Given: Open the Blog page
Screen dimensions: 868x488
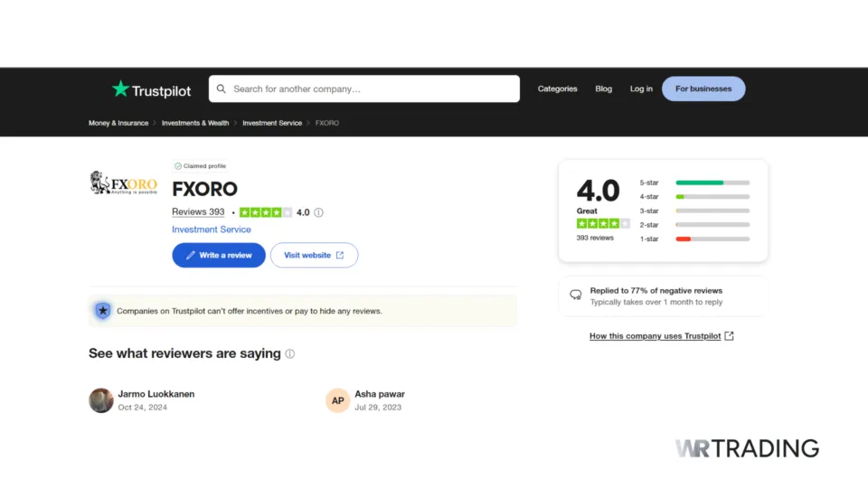Looking at the screenshot, I should (x=603, y=89).
